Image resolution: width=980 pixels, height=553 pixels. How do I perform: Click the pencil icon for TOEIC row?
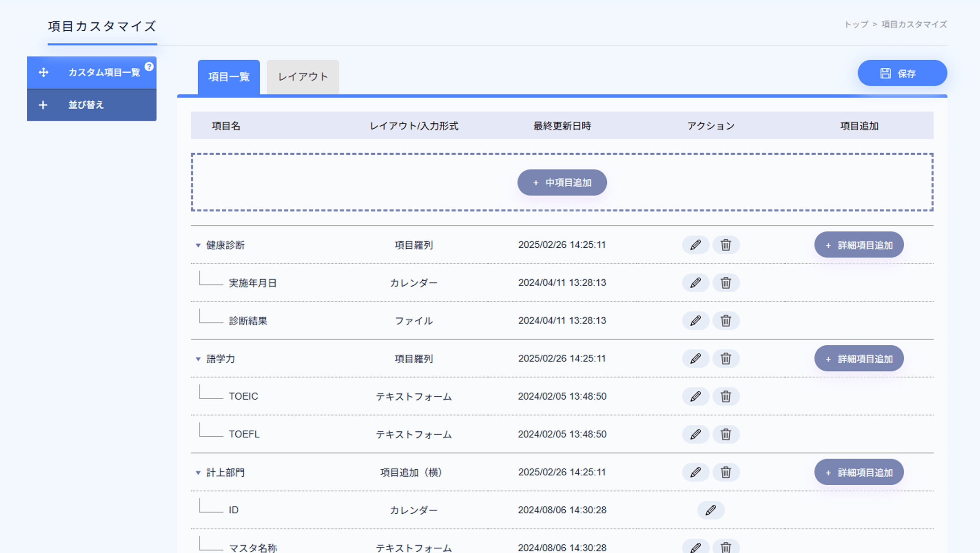pyautogui.click(x=695, y=396)
